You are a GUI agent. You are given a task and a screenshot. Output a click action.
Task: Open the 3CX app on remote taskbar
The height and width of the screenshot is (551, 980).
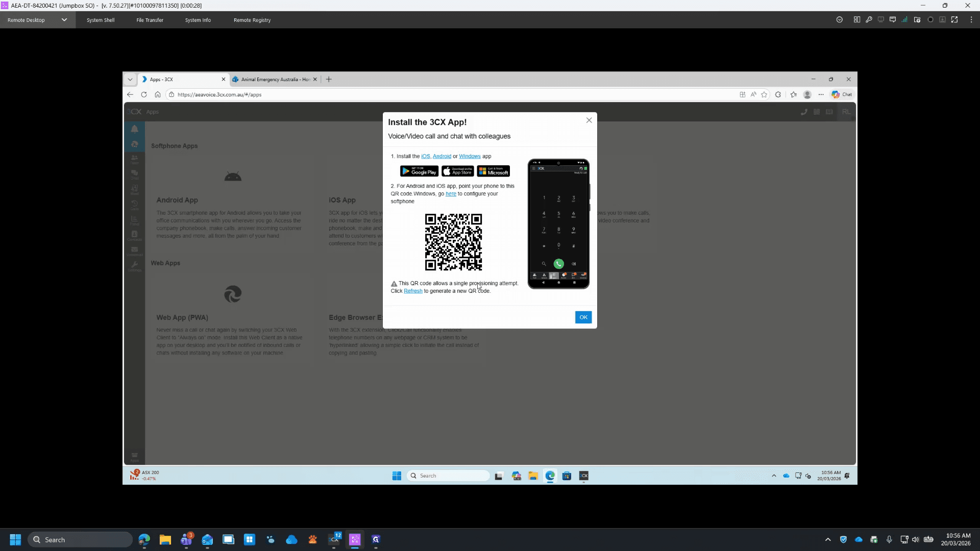click(584, 476)
